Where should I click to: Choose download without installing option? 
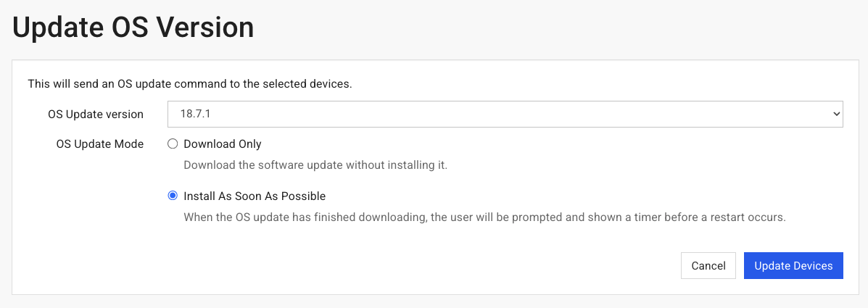click(173, 143)
